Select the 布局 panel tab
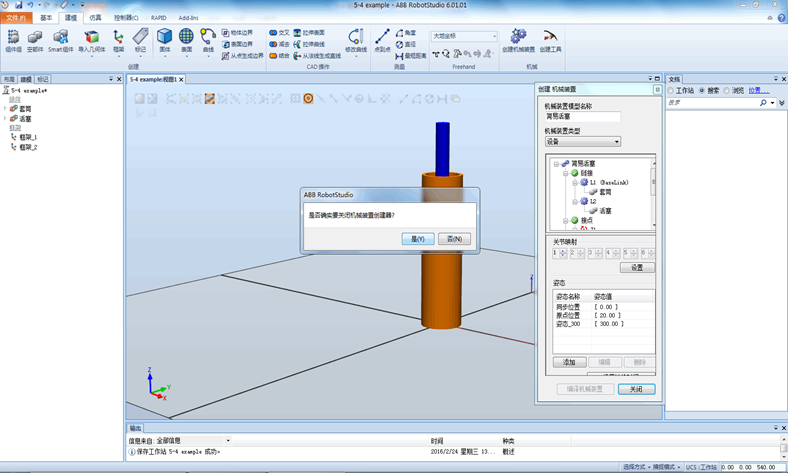788x473 pixels. [x=9, y=79]
